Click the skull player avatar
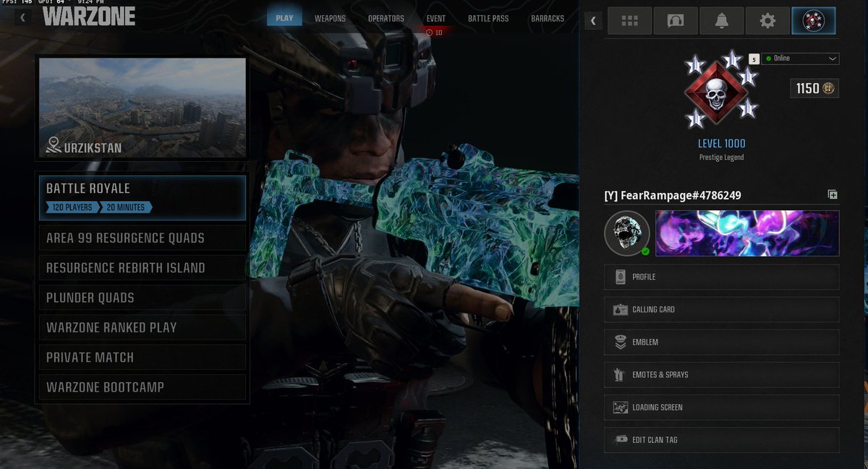The width and height of the screenshot is (868, 469). pos(626,233)
